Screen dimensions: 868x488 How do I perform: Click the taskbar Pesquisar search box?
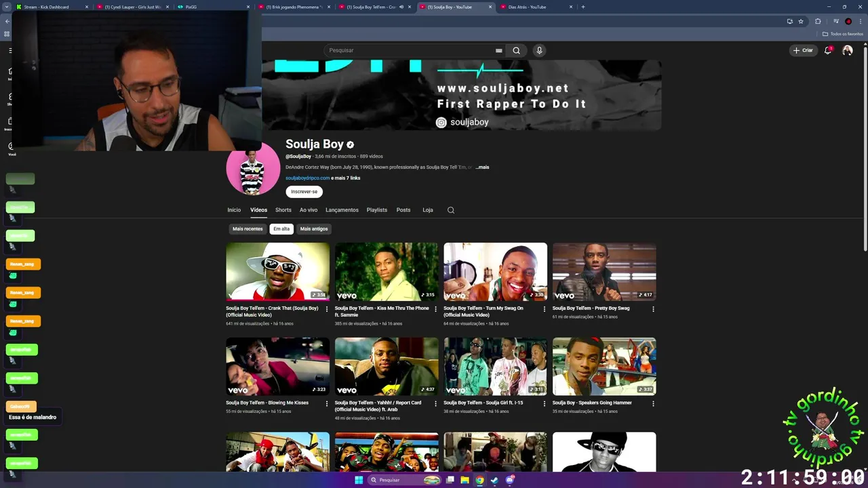tap(405, 480)
